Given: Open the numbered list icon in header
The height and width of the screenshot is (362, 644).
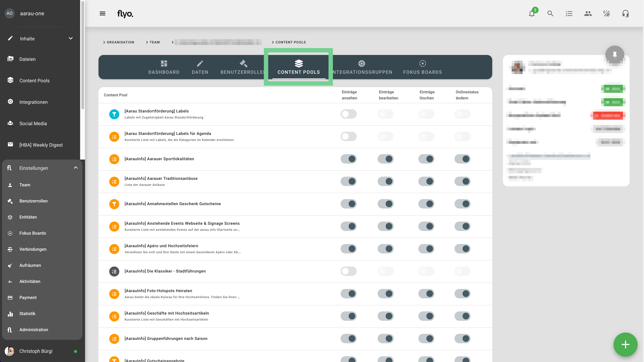Looking at the screenshot, I should (x=569, y=14).
